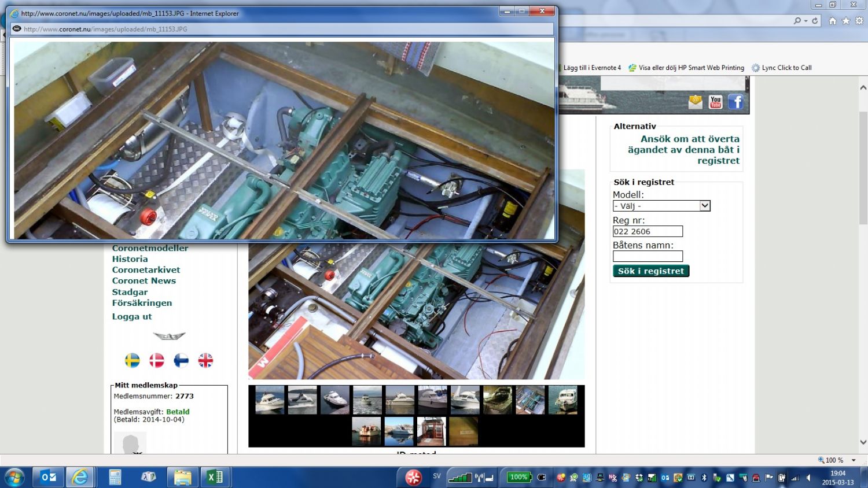The width and height of the screenshot is (868, 488).
Task: Go to browser home page icon
Action: point(833,21)
